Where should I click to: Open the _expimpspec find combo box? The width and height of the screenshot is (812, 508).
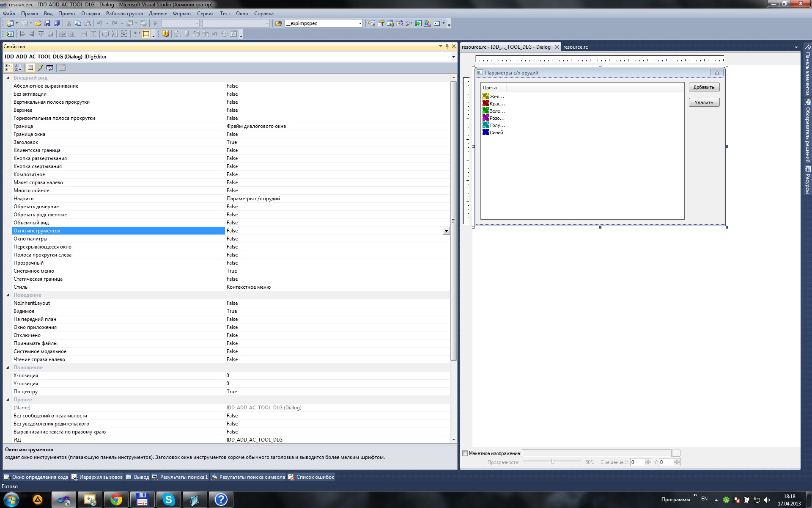[x=360, y=24]
